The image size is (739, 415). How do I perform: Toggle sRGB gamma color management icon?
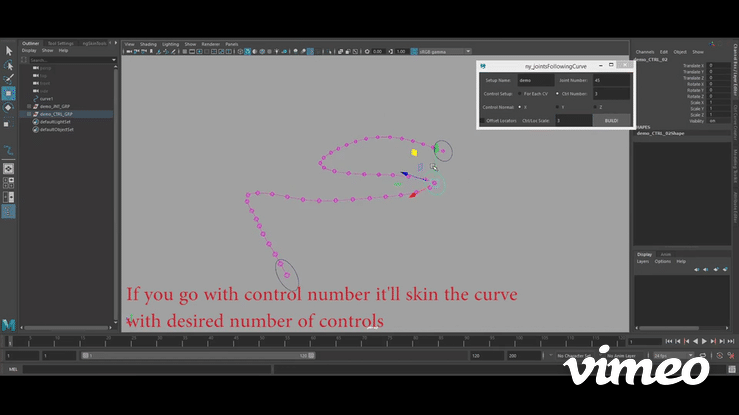pyautogui.click(x=413, y=51)
